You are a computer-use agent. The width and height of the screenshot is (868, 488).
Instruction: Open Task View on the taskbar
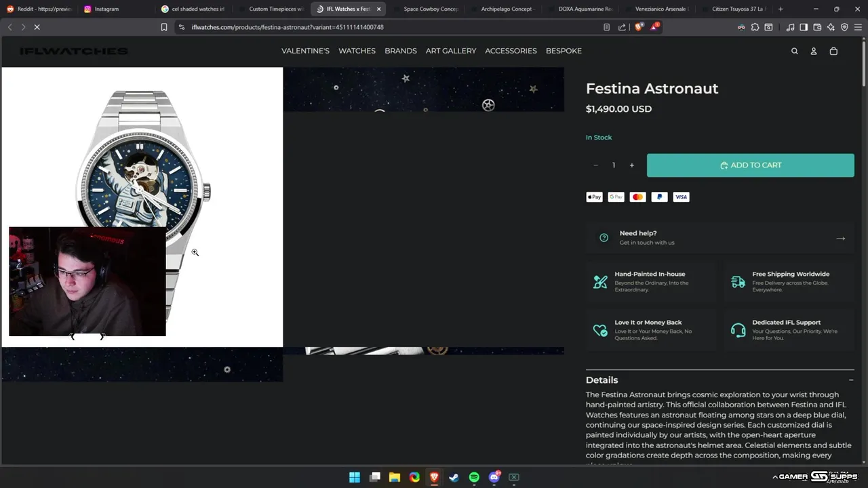coord(375,477)
